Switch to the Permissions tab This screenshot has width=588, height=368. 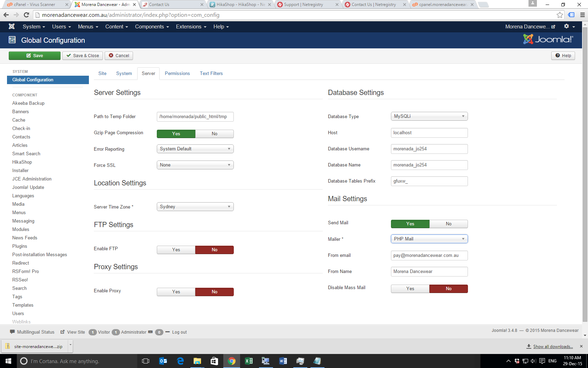pyautogui.click(x=177, y=74)
